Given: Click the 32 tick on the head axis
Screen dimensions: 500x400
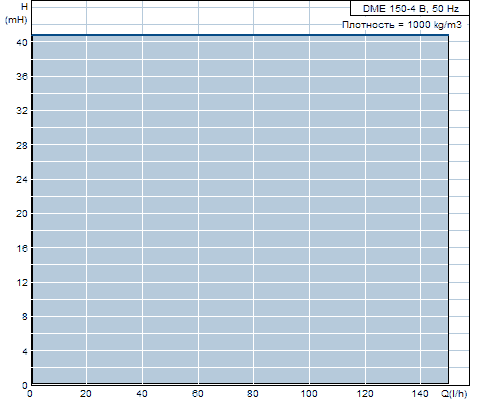Looking at the screenshot, I should [x=22, y=111].
